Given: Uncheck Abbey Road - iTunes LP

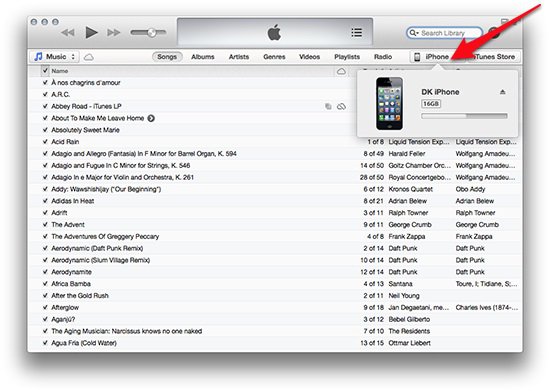Looking at the screenshot, I should pos(45,106).
